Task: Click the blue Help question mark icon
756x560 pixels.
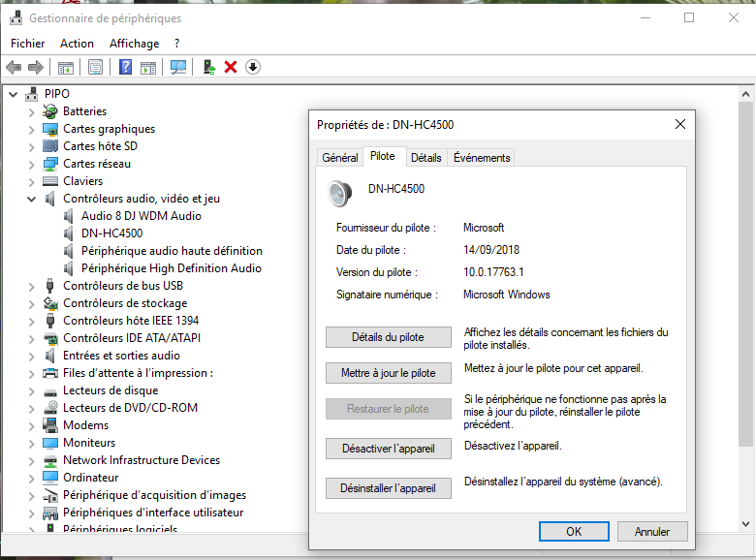Action: 125,67
